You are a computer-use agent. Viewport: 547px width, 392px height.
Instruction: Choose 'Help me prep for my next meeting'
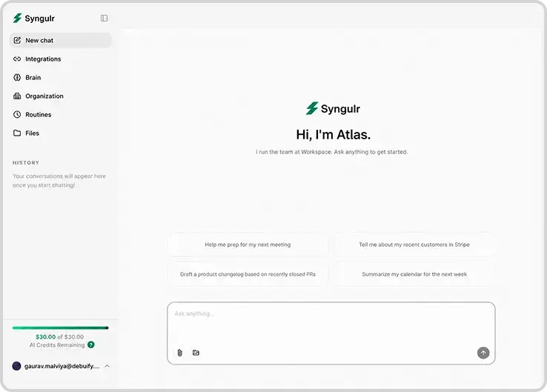(x=248, y=245)
